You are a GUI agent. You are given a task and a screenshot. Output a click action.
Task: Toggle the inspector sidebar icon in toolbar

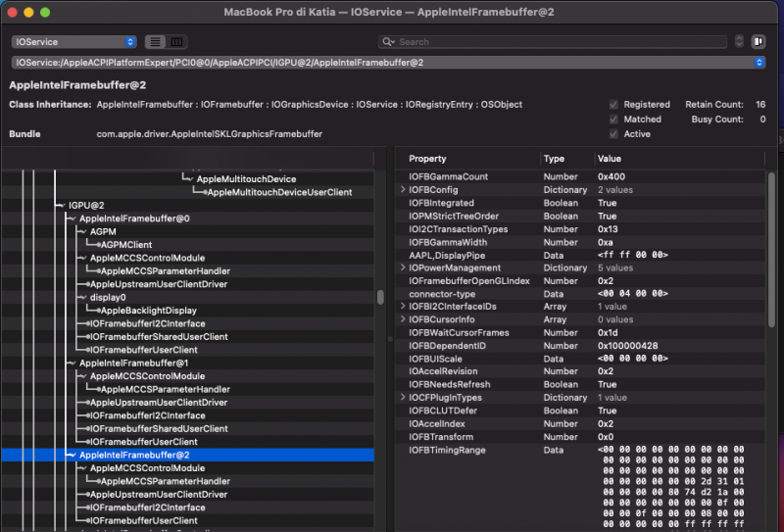tap(758, 42)
